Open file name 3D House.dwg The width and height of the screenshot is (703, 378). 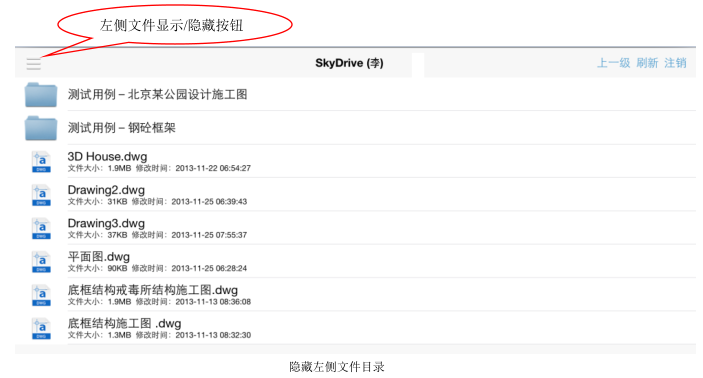coord(107,156)
